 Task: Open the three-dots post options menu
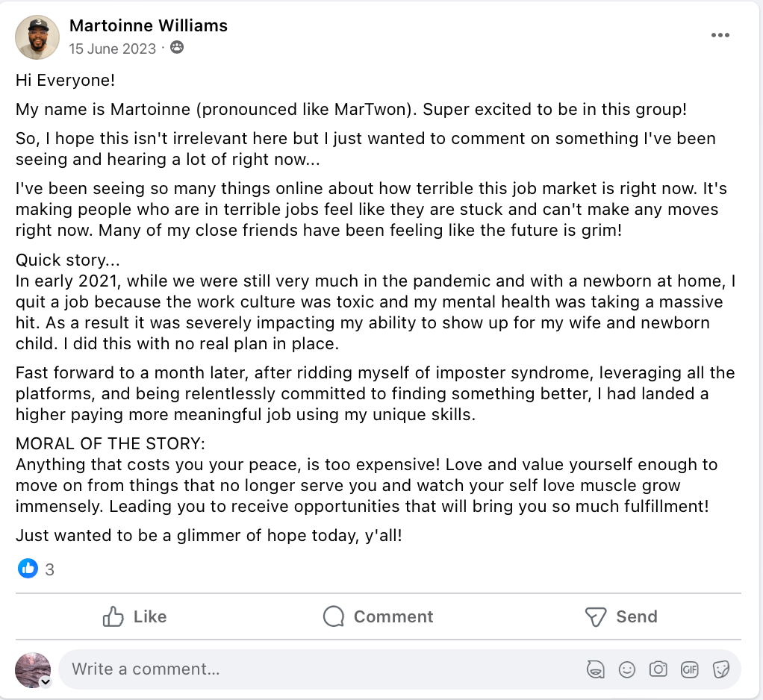[720, 36]
